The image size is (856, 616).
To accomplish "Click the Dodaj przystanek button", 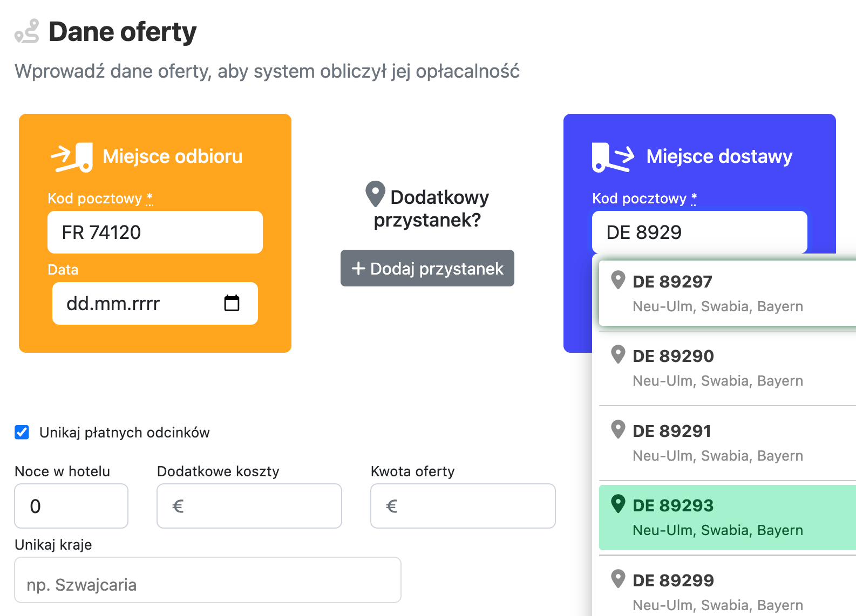I will tap(427, 268).
